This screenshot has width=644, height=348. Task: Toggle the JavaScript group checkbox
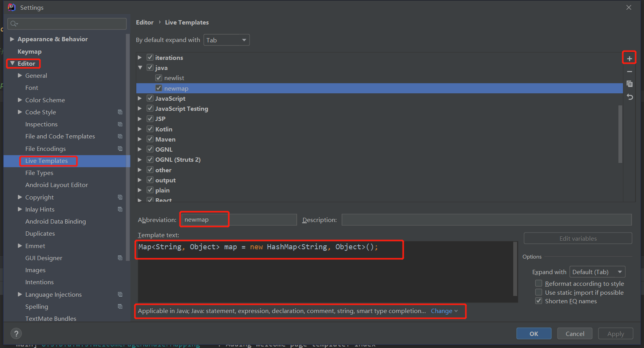pyautogui.click(x=150, y=98)
